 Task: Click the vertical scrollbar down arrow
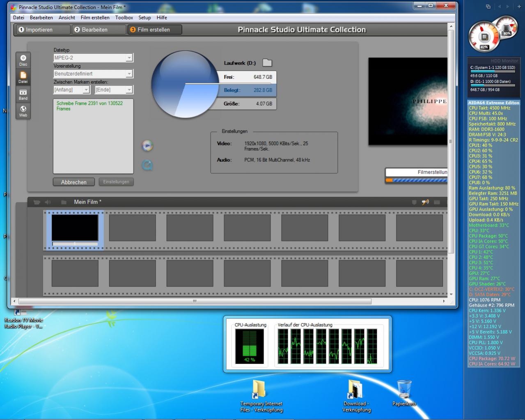451,294
